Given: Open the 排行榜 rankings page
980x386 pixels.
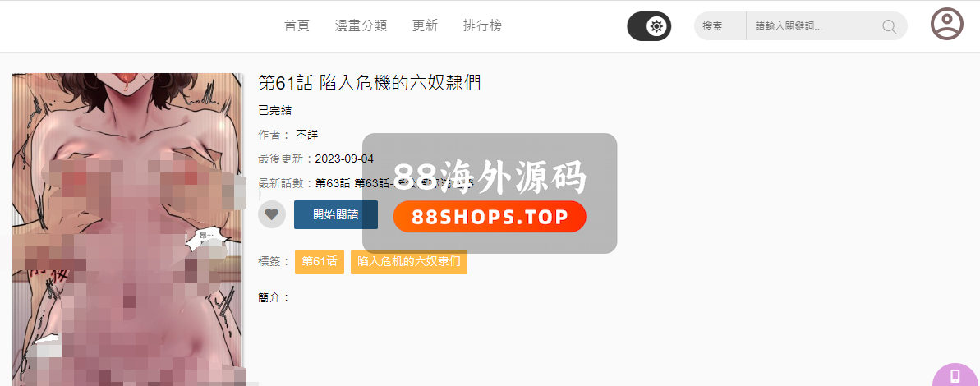Looking at the screenshot, I should click(482, 25).
